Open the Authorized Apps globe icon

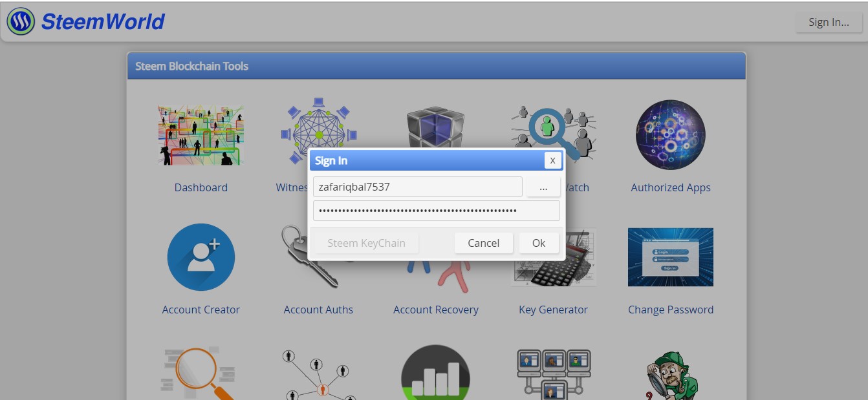click(670, 134)
